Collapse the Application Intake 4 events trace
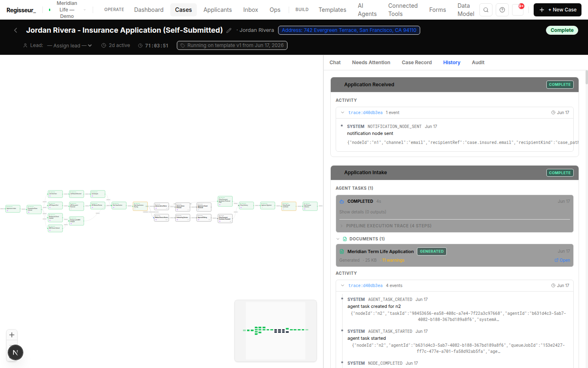 [343, 285]
